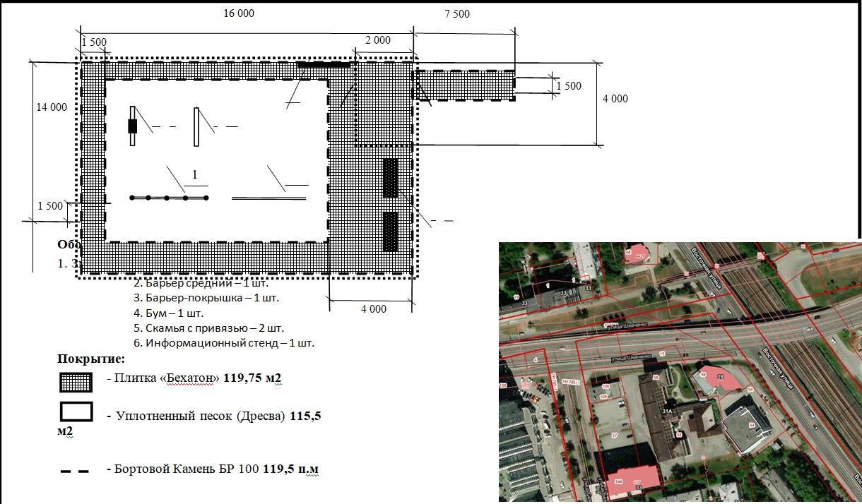
Task: Click the Бехатон tile pattern legend swatch
Action: tap(76, 382)
